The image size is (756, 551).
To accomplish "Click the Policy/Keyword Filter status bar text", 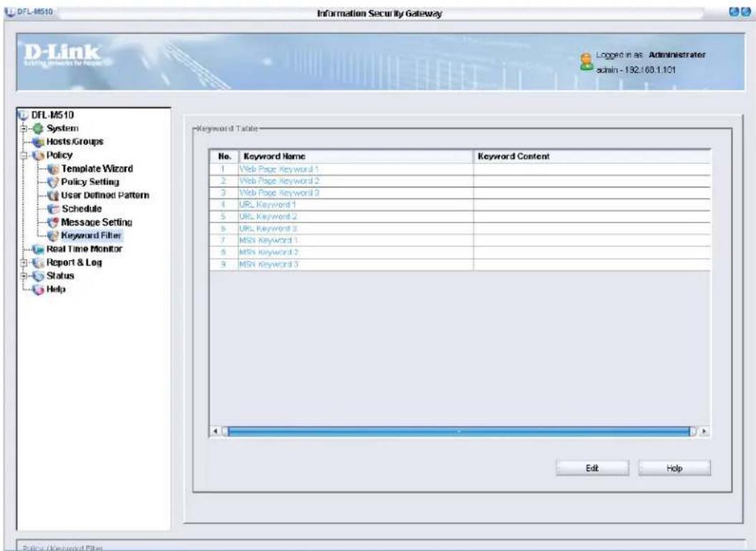I will click(x=62, y=547).
